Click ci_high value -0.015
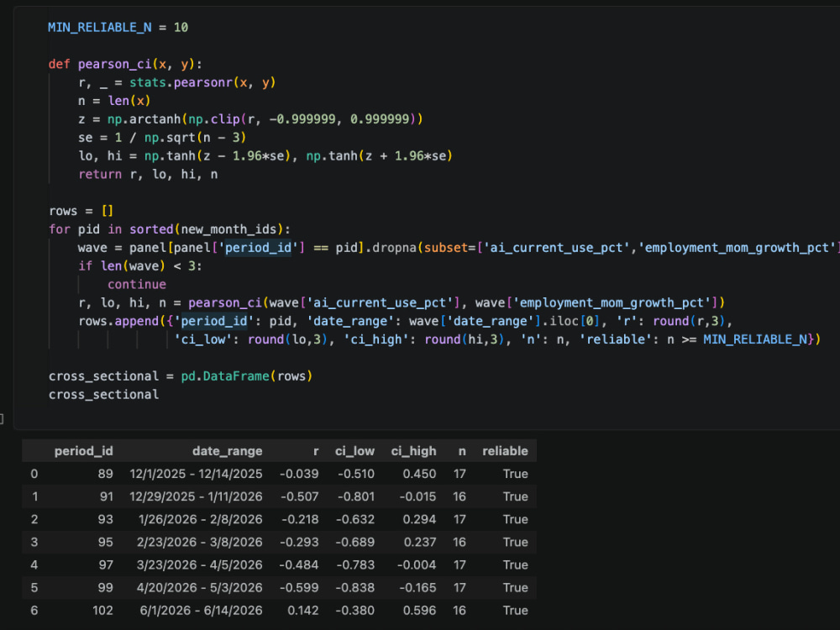 coord(417,496)
